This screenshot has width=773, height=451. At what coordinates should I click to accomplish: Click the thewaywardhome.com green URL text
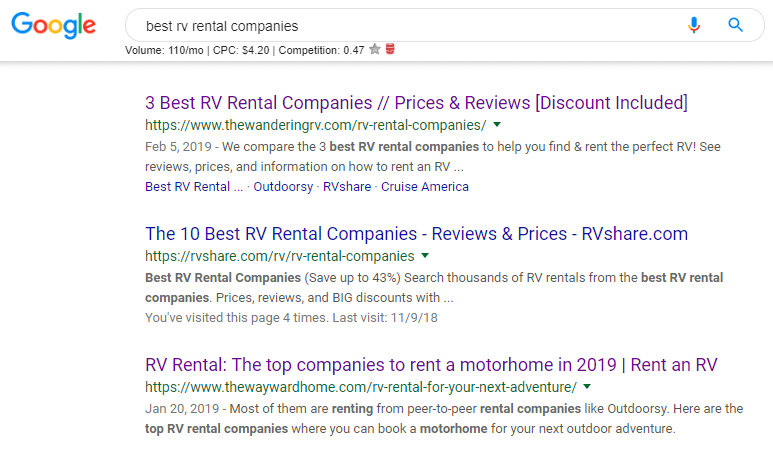(x=361, y=386)
